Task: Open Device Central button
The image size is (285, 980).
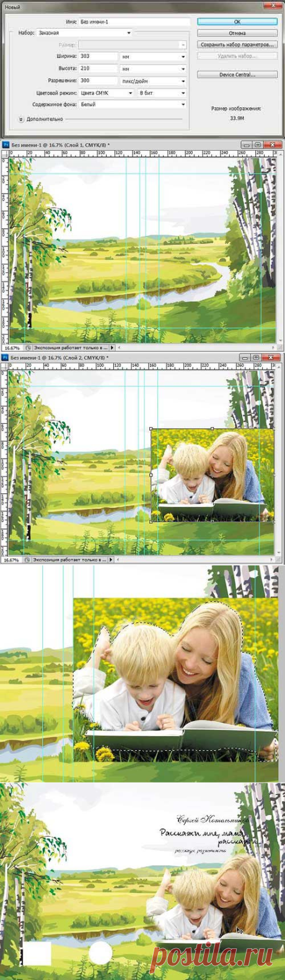Action: (x=237, y=74)
